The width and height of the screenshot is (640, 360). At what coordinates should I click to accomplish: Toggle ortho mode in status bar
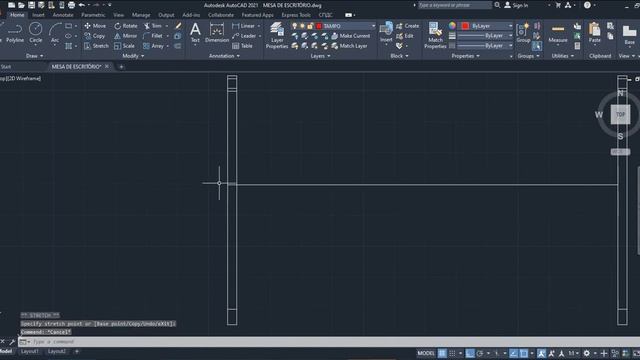470,353
